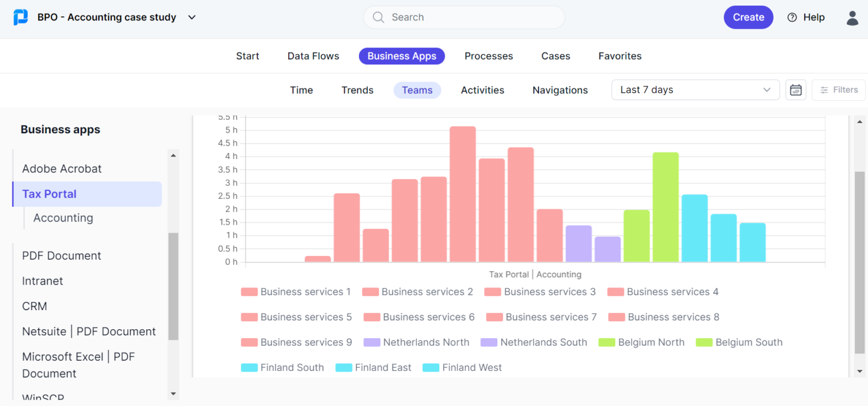Select the Adobe Acrobat app in sidebar
Viewport: 868px width, 406px height.
[62, 168]
